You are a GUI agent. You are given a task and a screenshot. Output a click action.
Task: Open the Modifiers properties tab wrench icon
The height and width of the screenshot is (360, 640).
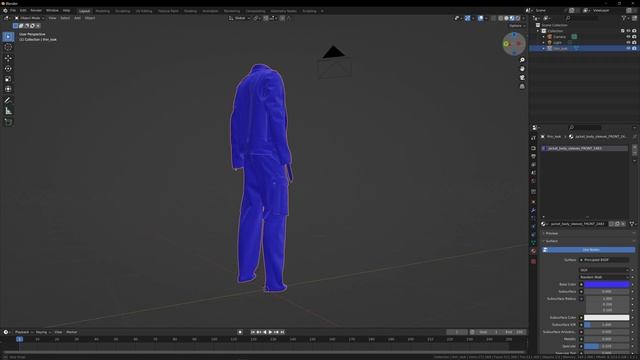pyautogui.click(x=533, y=211)
